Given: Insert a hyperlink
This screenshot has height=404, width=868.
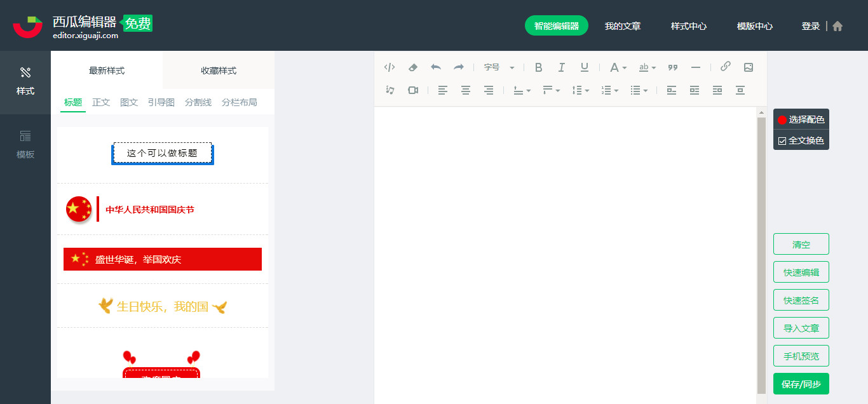Looking at the screenshot, I should (x=726, y=67).
